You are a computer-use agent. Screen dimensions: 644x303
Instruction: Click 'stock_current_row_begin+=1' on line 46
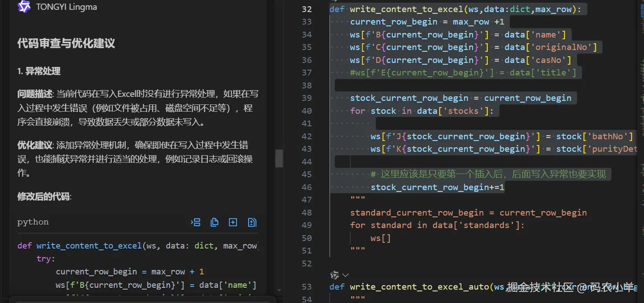(x=437, y=187)
